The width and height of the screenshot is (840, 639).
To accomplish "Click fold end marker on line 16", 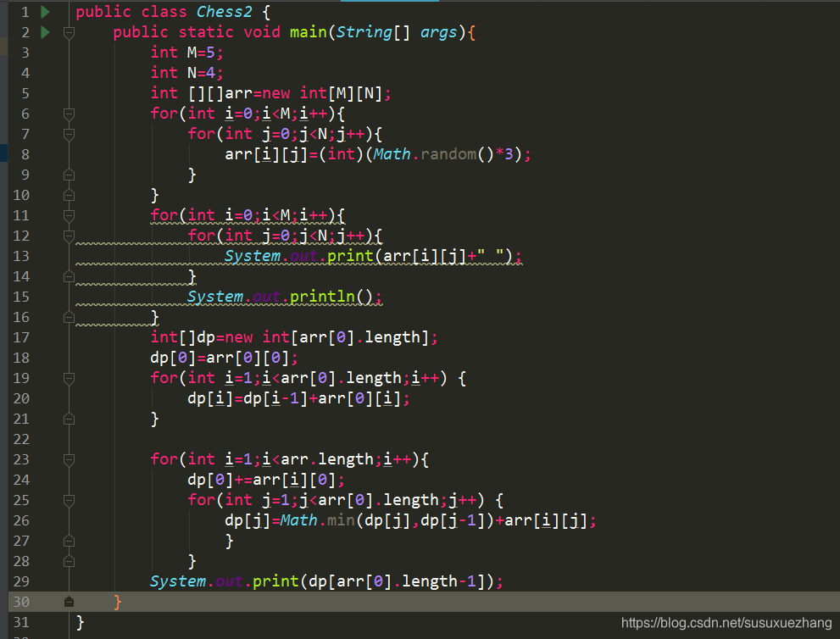I will point(69,317).
